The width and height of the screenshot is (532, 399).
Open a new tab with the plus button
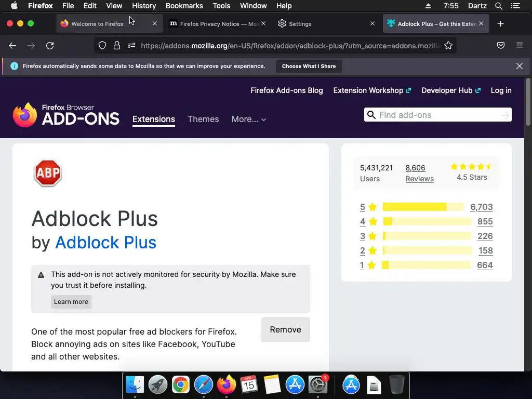tap(500, 24)
